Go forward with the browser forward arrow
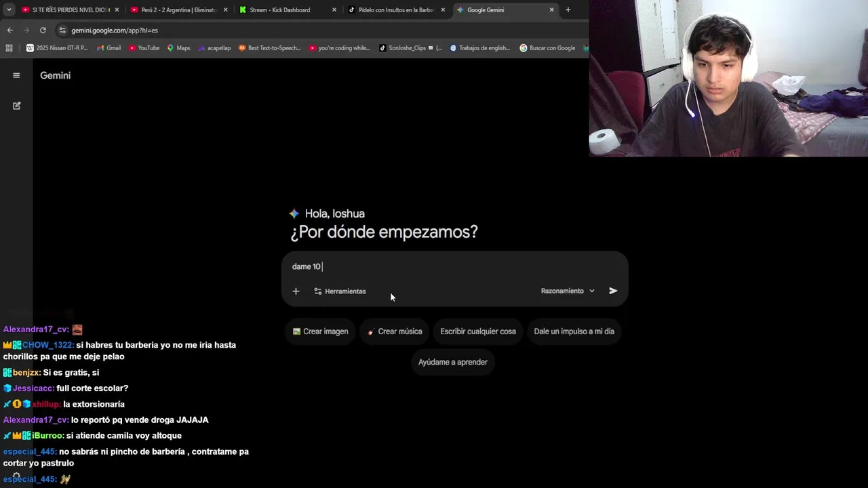868x488 pixels. pos(26,30)
